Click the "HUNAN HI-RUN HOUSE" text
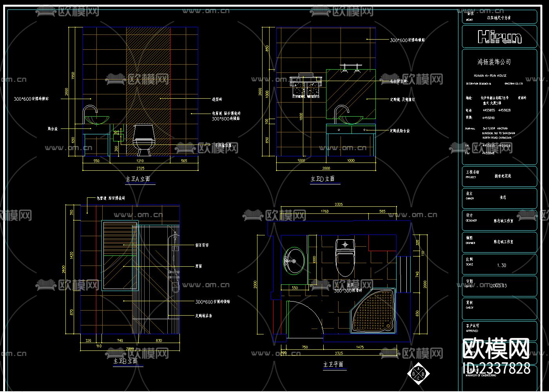Image resolution: width=549 pixels, height=392 pixels. [x=490, y=76]
